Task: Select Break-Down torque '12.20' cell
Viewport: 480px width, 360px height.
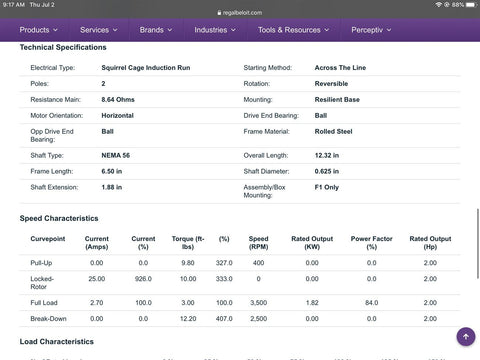Action: pos(188,319)
